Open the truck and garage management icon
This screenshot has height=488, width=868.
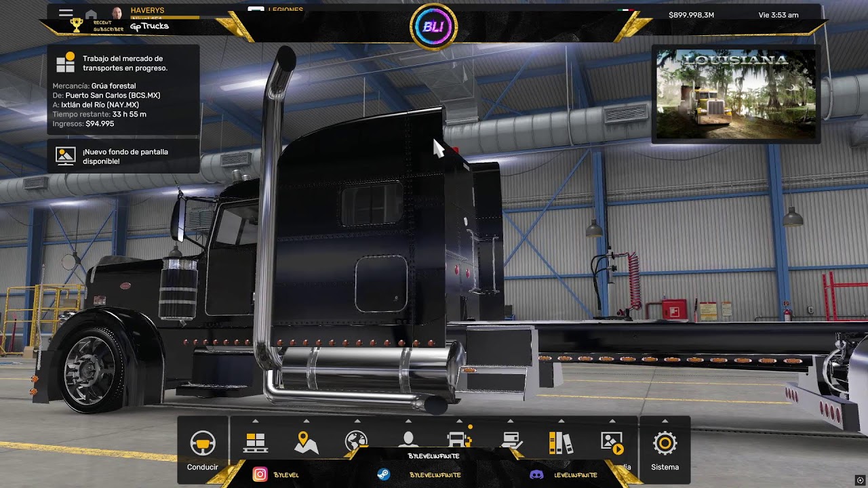pos(459,439)
